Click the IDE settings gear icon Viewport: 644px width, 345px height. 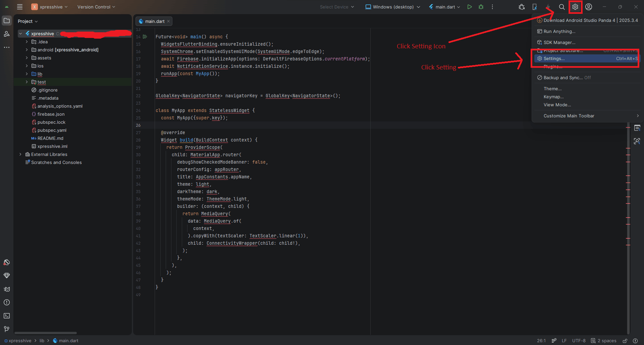click(575, 7)
